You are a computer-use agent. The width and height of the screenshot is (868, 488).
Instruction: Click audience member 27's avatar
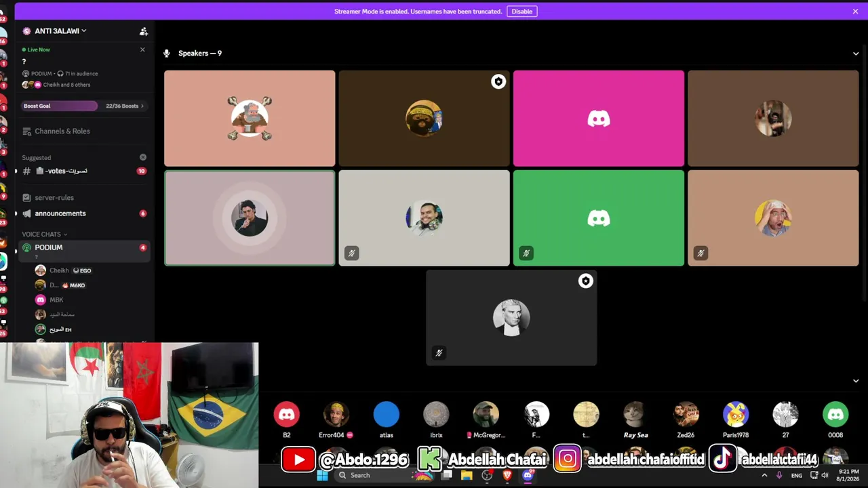(x=785, y=415)
